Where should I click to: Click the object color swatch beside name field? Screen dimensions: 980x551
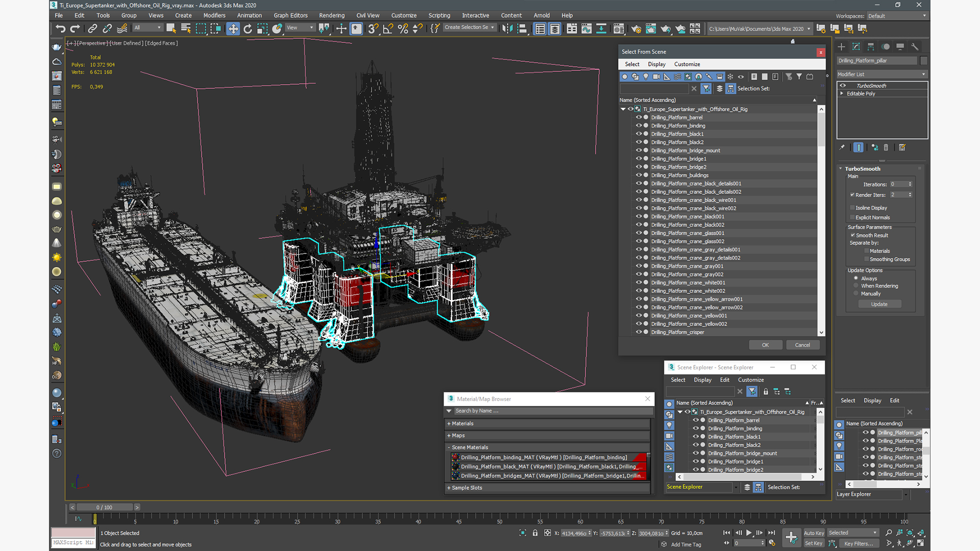923,61
